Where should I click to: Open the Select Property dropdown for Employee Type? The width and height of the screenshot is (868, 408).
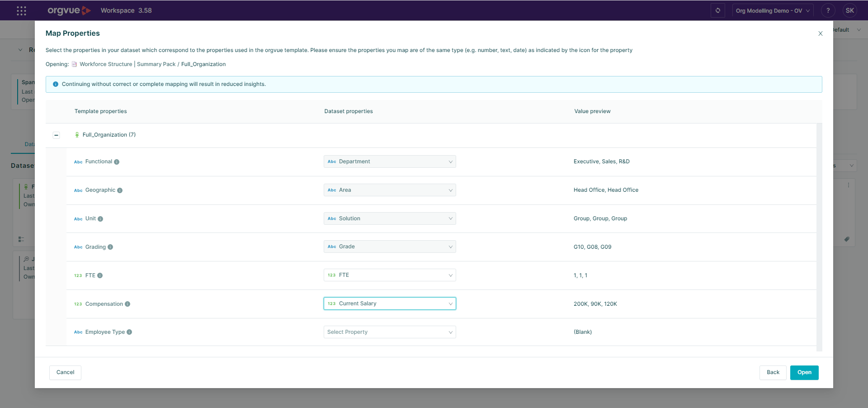pos(389,332)
